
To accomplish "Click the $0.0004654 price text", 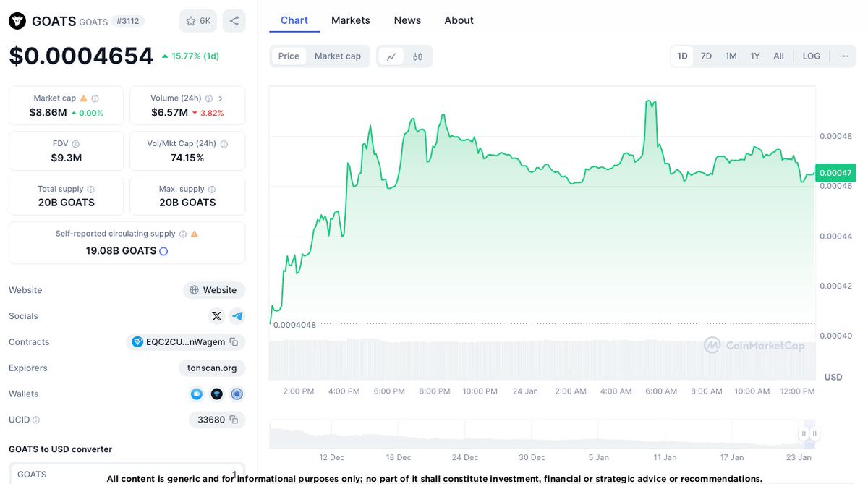I will click(x=81, y=56).
